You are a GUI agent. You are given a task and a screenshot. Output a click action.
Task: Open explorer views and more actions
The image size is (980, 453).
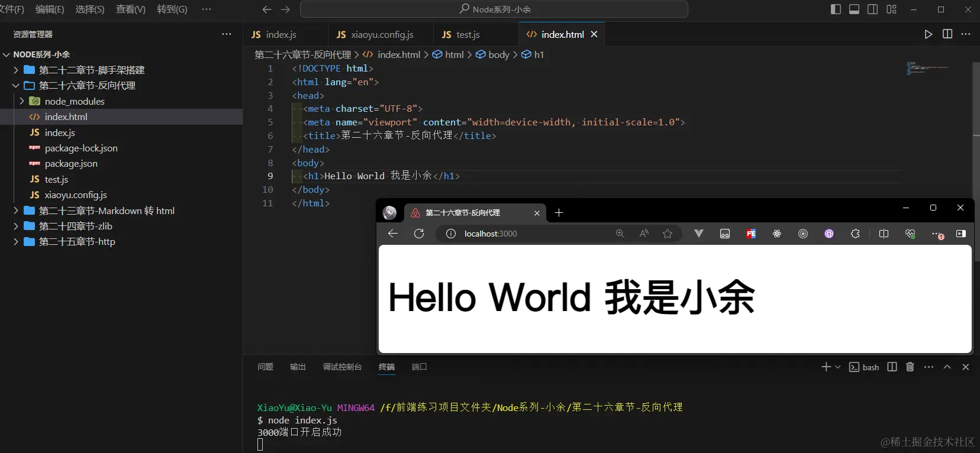227,34
